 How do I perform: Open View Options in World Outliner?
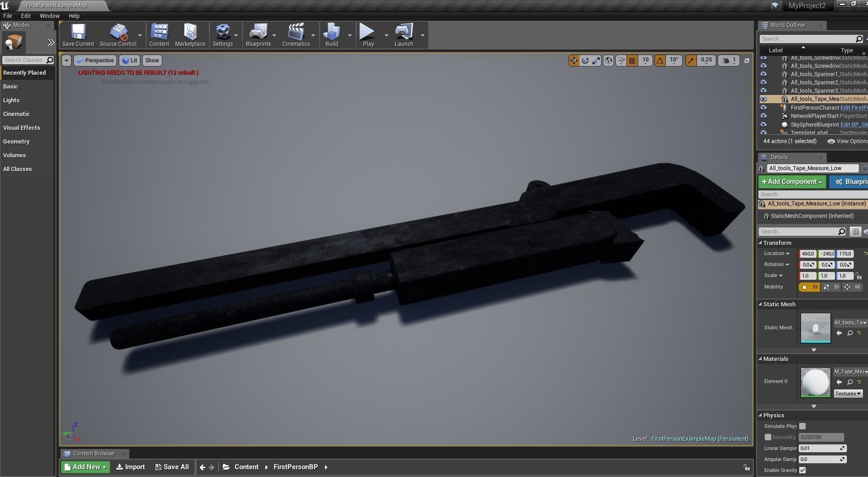click(847, 141)
